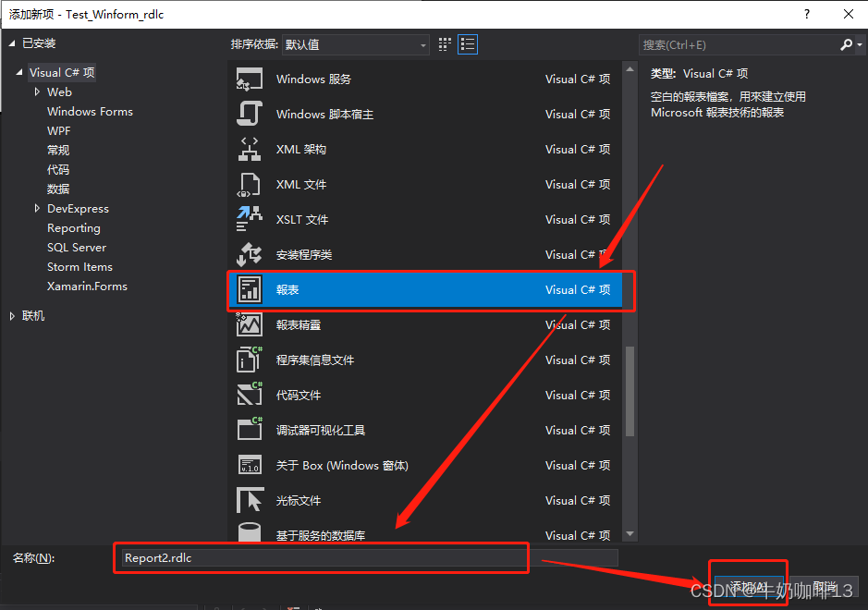Select the 数据 category

point(58,189)
